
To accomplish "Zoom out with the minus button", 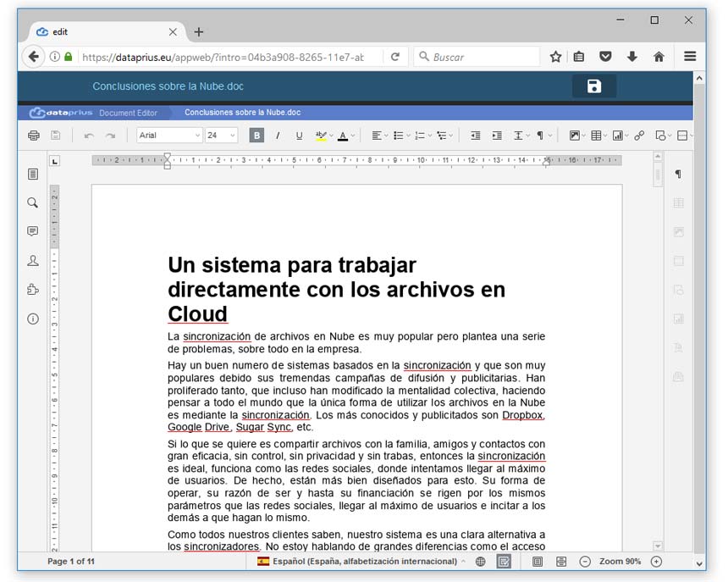I will (x=585, y=562).
